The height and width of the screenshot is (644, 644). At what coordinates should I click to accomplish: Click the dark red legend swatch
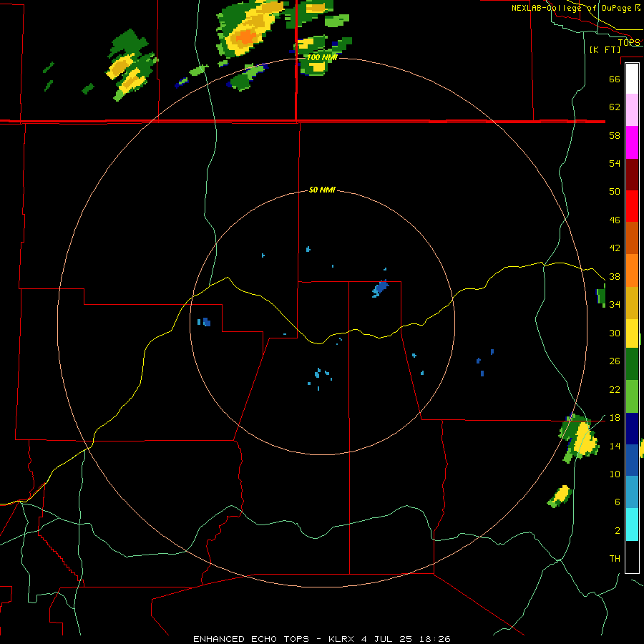632,175
